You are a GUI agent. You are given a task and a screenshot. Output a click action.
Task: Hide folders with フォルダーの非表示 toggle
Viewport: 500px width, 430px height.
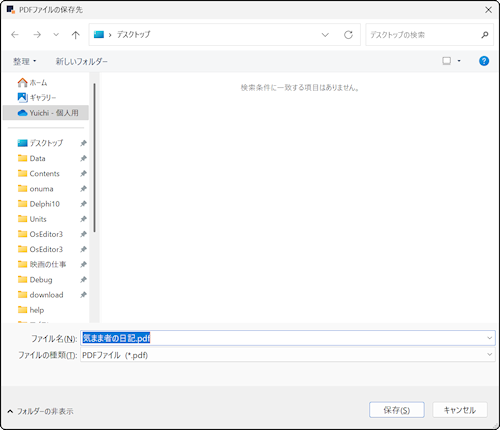point(40,411)
